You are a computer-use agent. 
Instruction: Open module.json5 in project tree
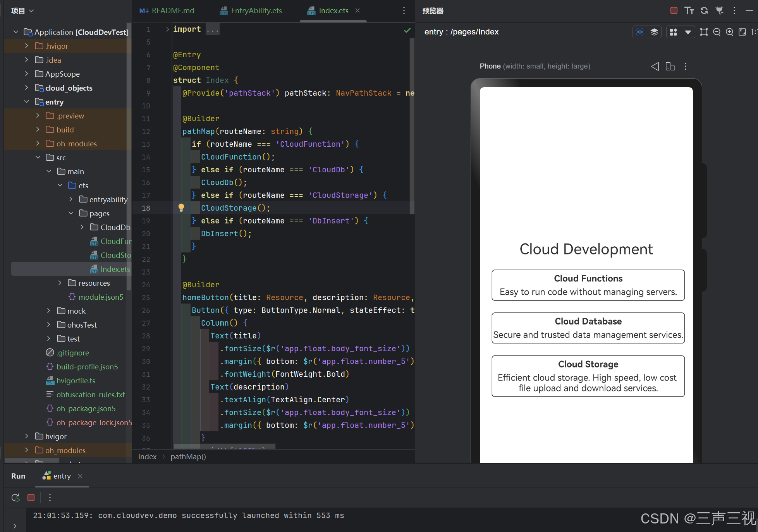pyautogui.click(x=101, y=297)
